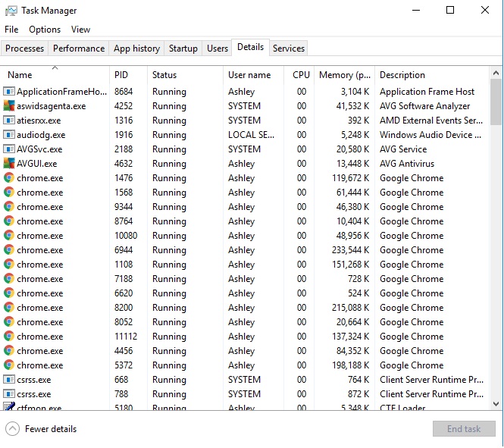Click the Task Manager title bar icon

(11, 11)
